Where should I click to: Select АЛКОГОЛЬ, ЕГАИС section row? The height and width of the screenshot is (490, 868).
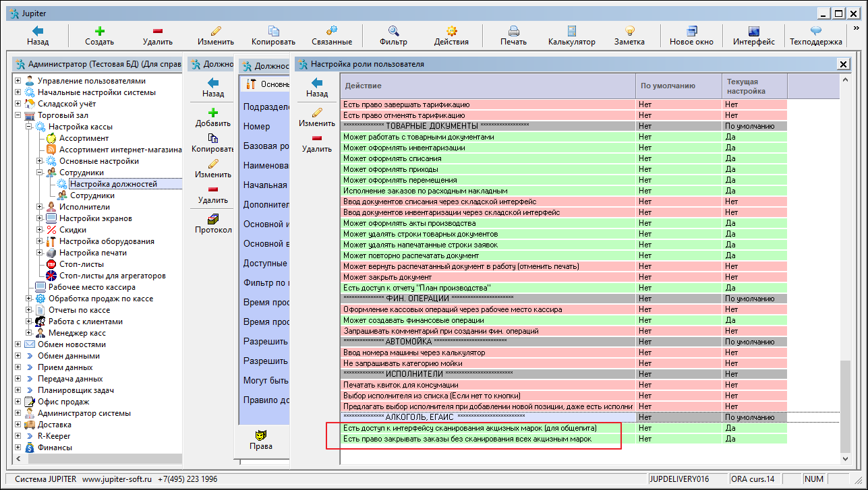[x=564, y=417]
